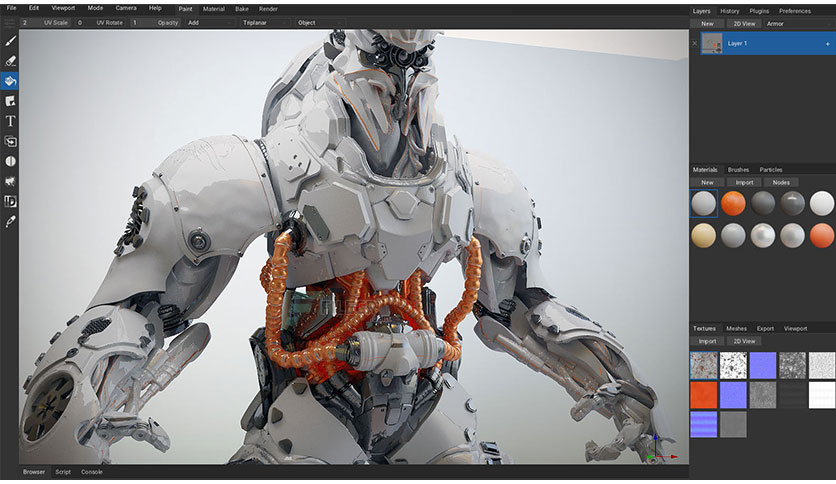Select the Brush tool in the left toolbar
The width and height of the screenshot is (836, 484).
coord(10,41)
